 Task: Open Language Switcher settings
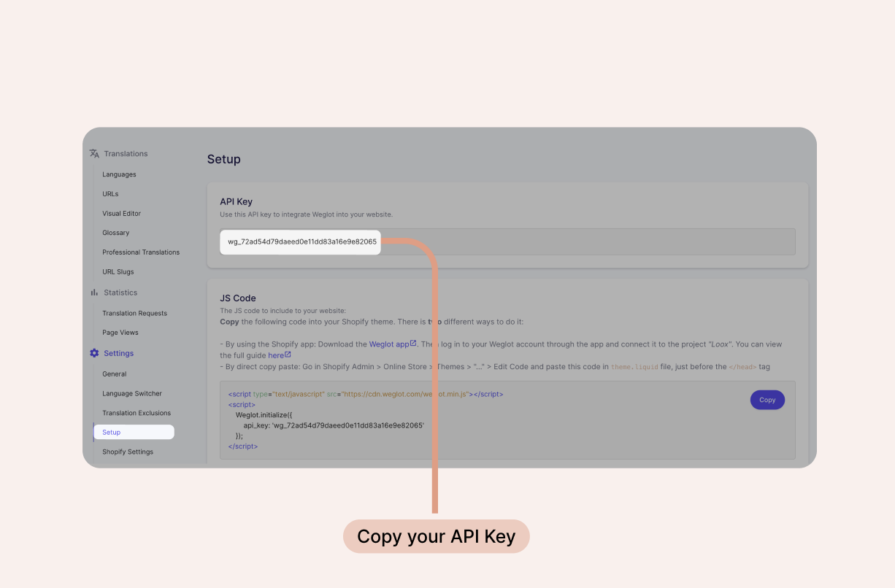pos(132,393)
